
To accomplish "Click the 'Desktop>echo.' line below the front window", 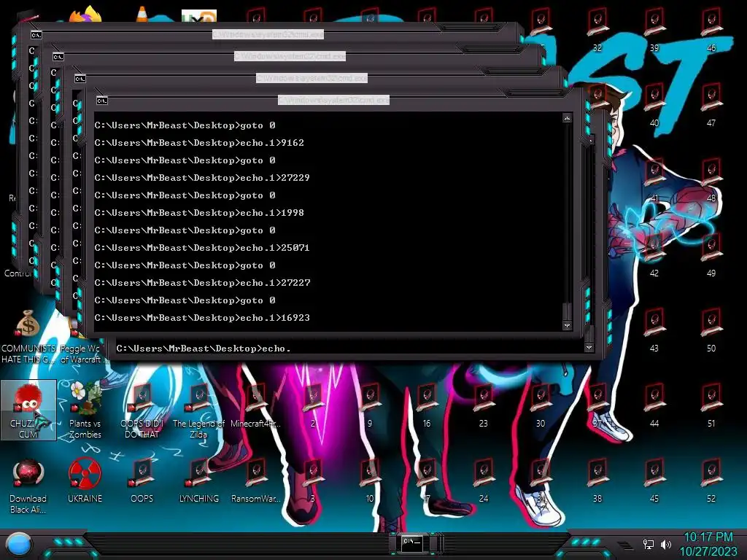I will pos(204,349).
